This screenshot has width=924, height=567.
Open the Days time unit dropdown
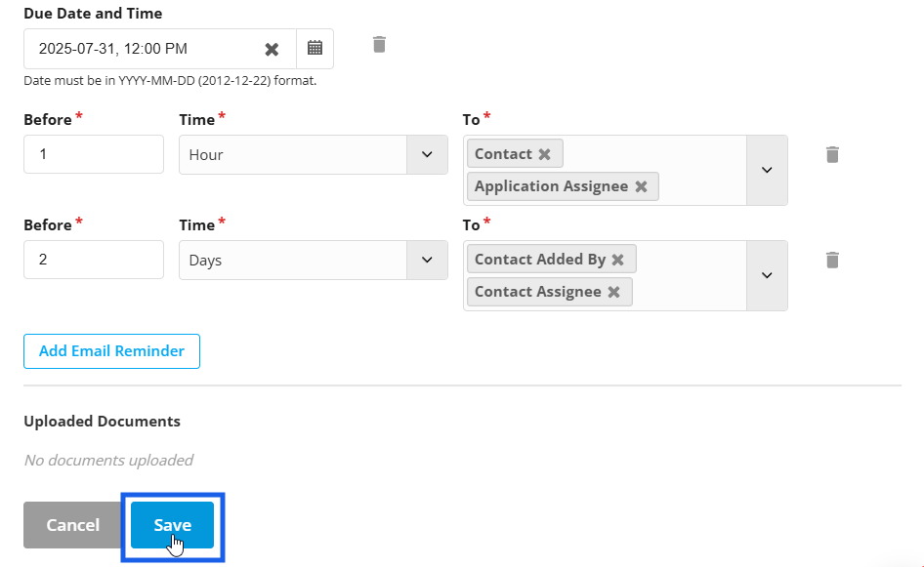tap(314, 261)
